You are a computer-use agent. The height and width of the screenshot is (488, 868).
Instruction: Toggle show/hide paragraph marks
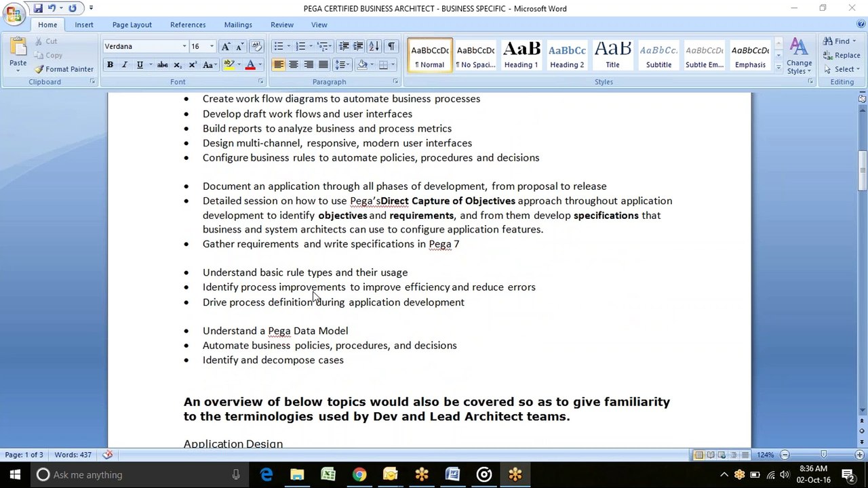point(391,46)
